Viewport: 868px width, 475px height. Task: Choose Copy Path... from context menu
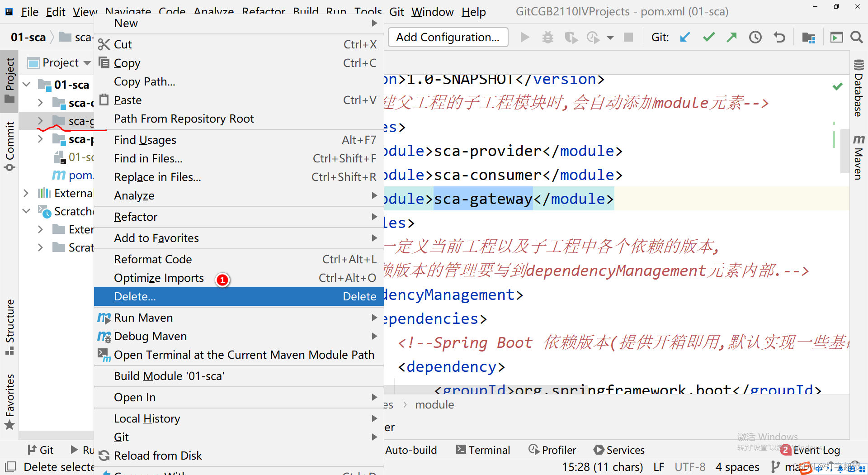click(x=239, y=81)
